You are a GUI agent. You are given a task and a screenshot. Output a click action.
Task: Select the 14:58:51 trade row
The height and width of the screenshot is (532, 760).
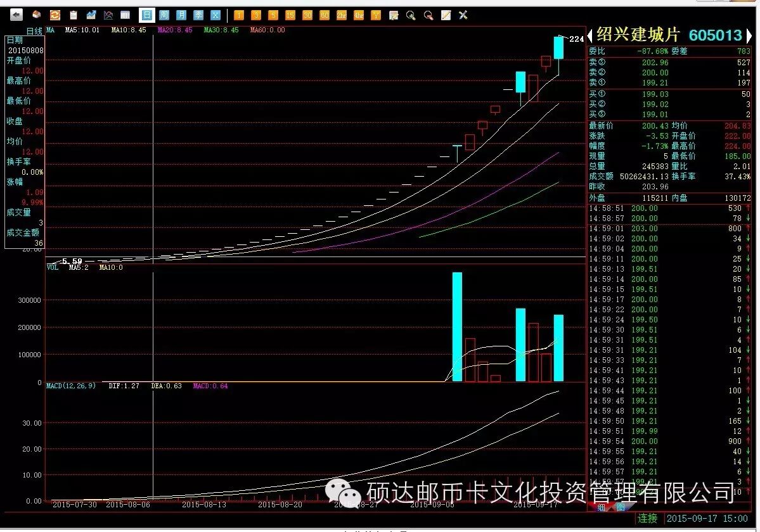[x=669, y=208]
